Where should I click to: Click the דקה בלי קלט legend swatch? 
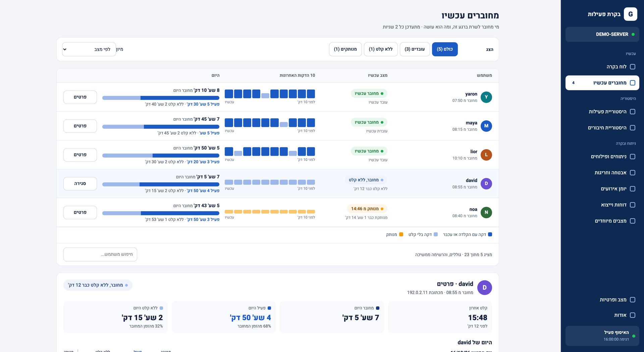[x=436, y=235]
